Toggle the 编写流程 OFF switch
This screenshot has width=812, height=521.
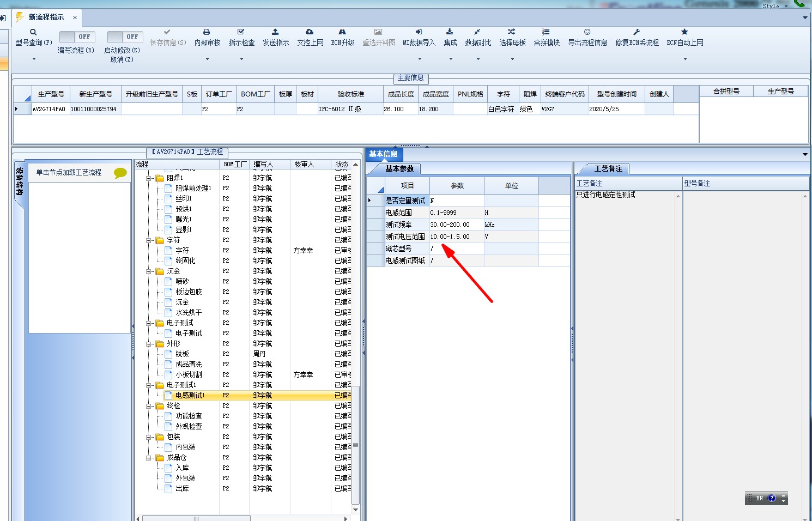tap(77, 37)
